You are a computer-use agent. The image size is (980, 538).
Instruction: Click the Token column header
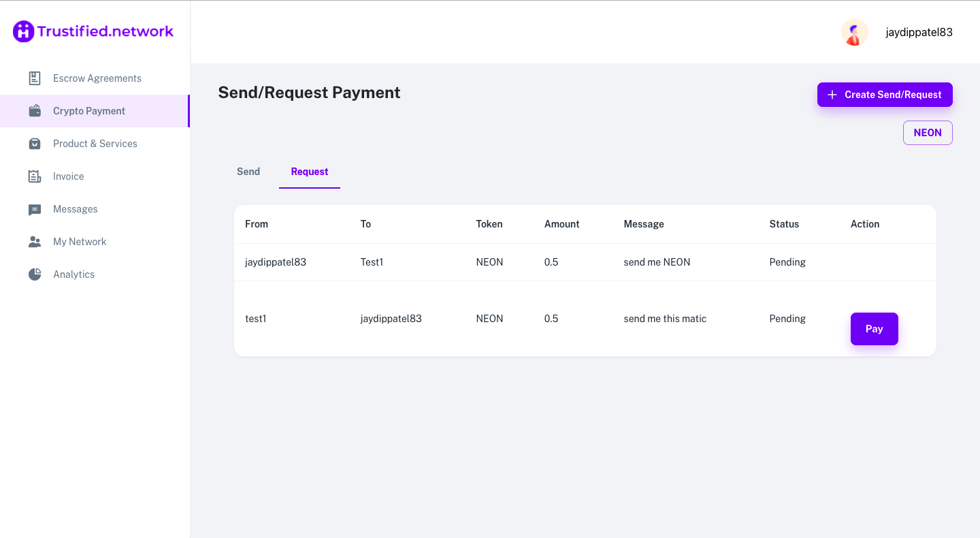point(489,224)
